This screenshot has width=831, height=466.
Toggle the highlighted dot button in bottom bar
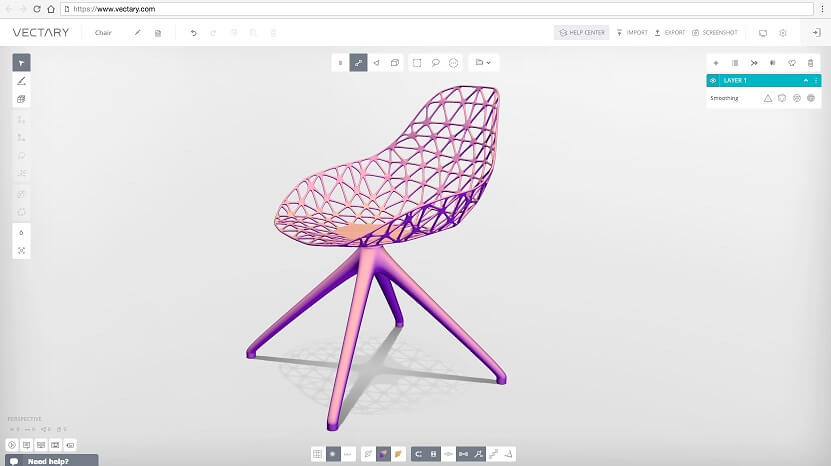click(333, 454)
